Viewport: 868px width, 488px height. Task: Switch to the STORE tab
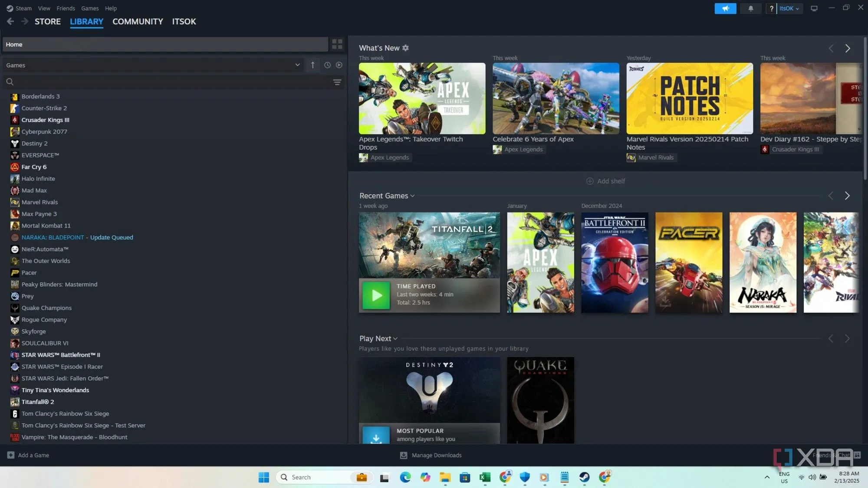47,21
